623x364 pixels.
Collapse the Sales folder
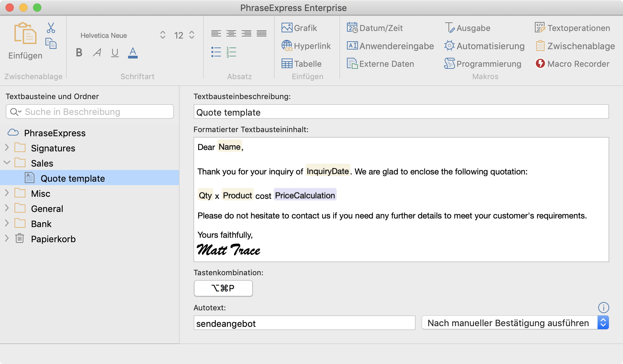[7, 163]
